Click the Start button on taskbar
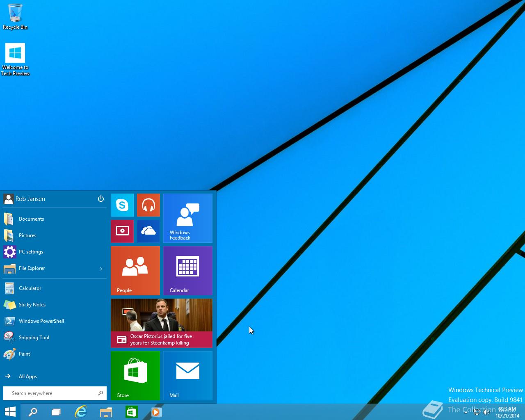 (x=10, y=412)
